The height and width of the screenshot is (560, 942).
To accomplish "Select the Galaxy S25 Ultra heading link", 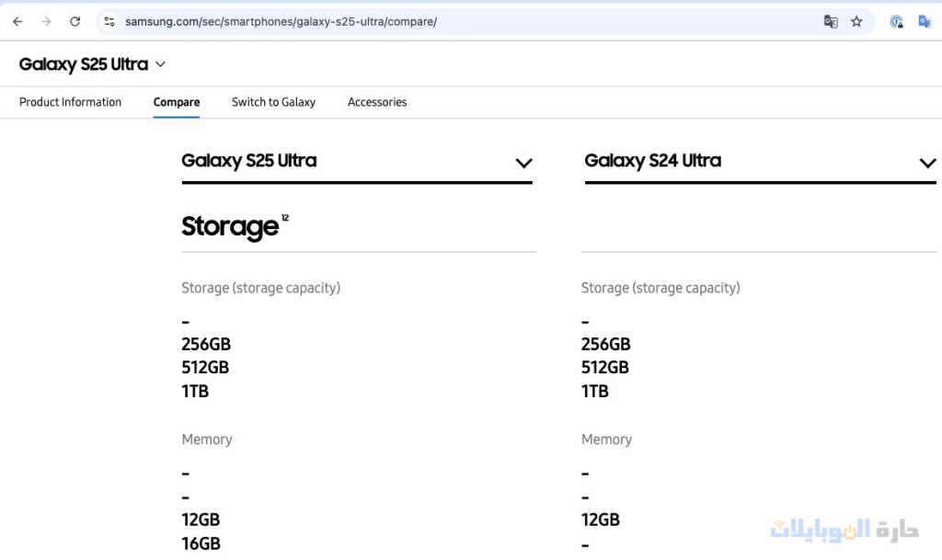I will point(247,160).
